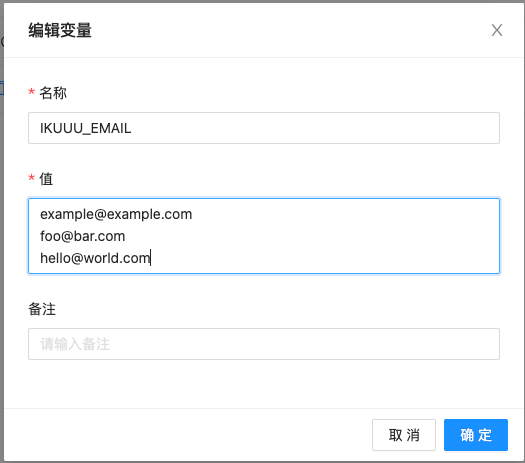Click the IKUUU_EMAIL text in name field
Viewport: 525px width, 463px height.
pos(86,129)
